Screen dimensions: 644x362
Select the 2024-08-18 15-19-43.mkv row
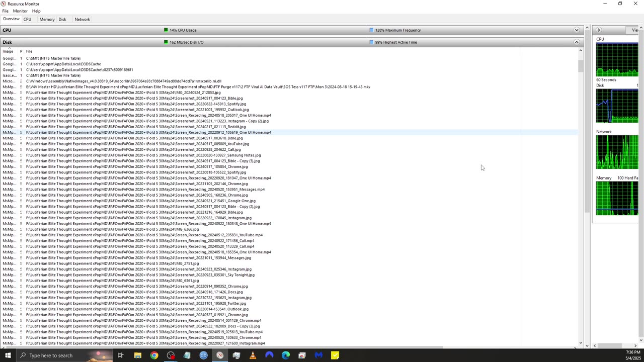click(289, 87)
